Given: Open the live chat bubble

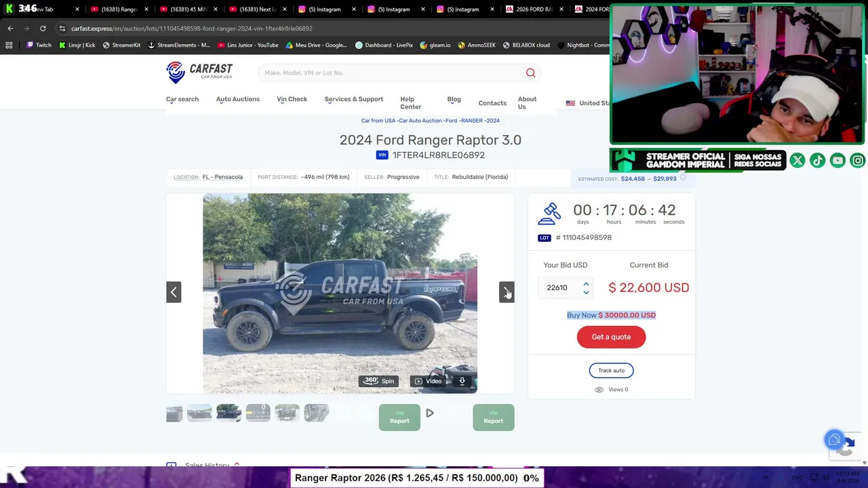Looking at the screenshot, I should (x=834, y=440).
